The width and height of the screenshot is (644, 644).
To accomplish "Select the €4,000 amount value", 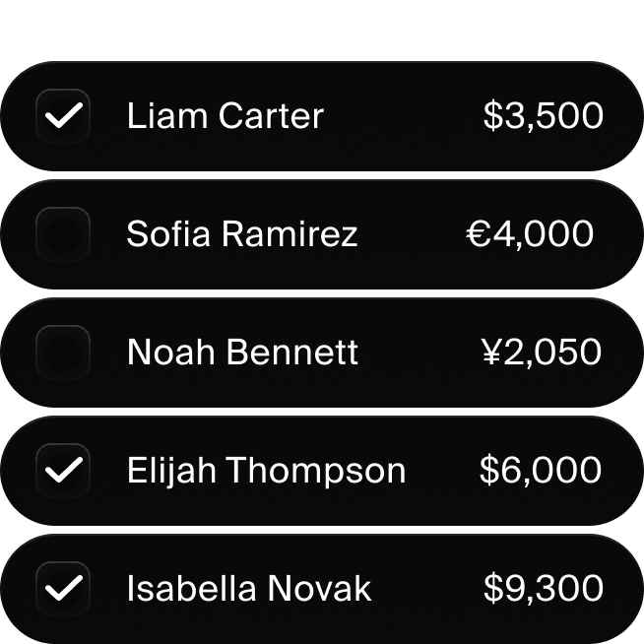I will [x=530, y=234].
